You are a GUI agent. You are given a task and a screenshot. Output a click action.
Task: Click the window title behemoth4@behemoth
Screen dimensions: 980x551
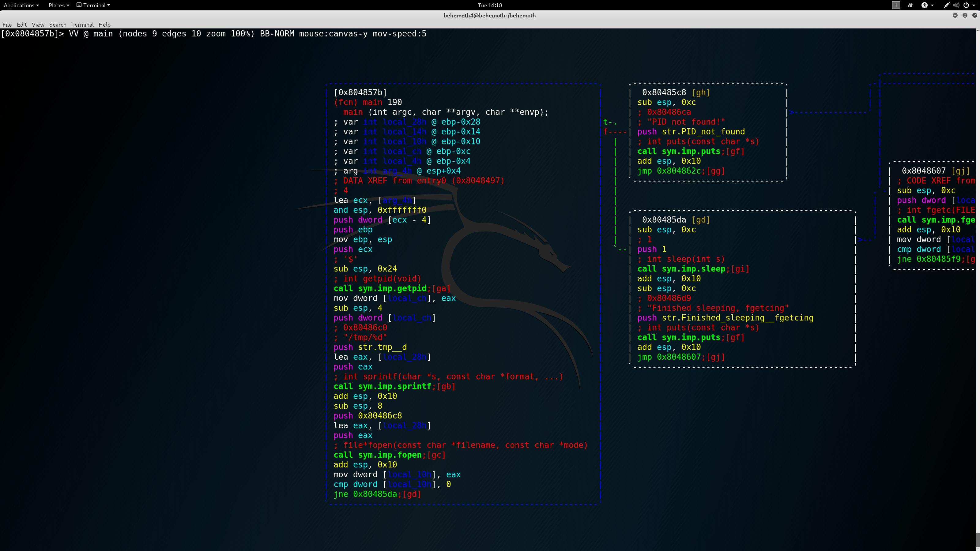coord(490,16)
